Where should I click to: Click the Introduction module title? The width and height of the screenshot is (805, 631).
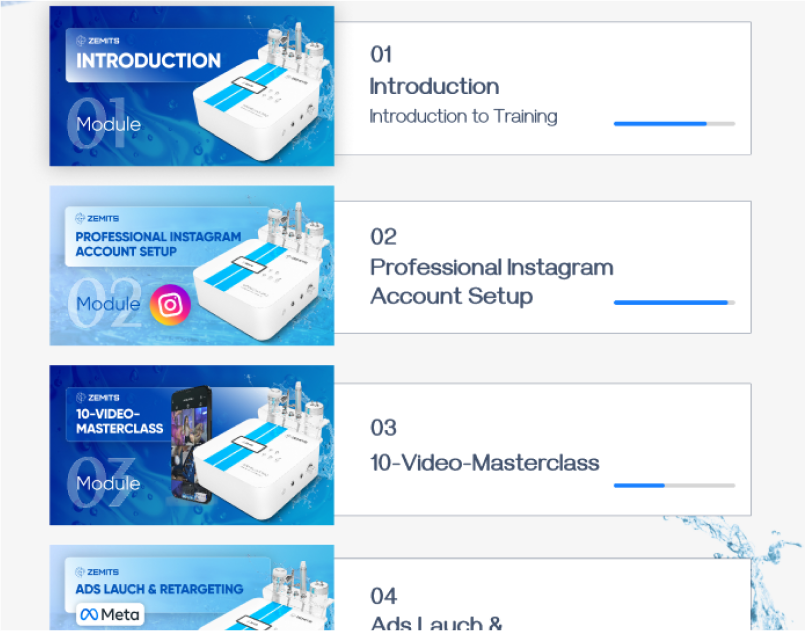pos(434,86)
